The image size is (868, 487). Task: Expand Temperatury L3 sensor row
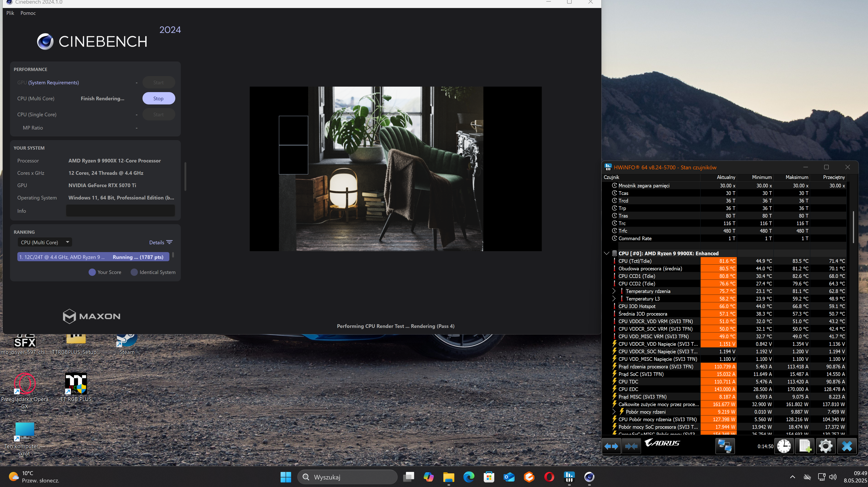coord(614,298)
